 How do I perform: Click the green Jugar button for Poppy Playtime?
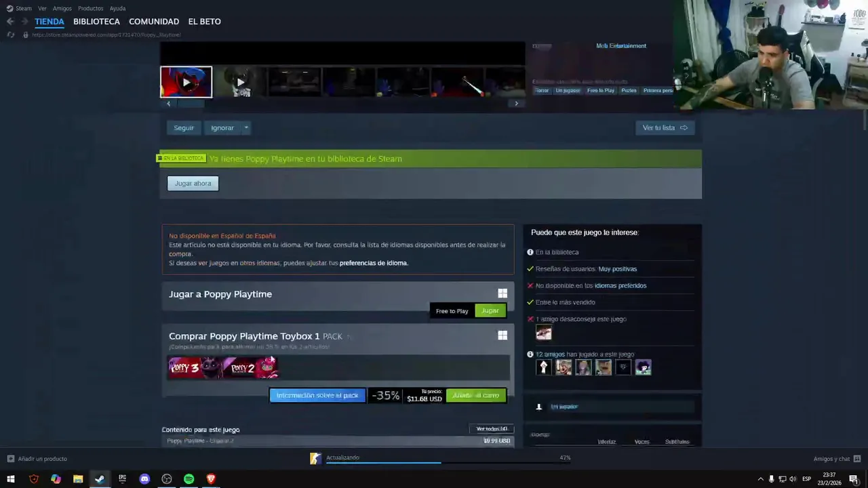tap(490, 311)
